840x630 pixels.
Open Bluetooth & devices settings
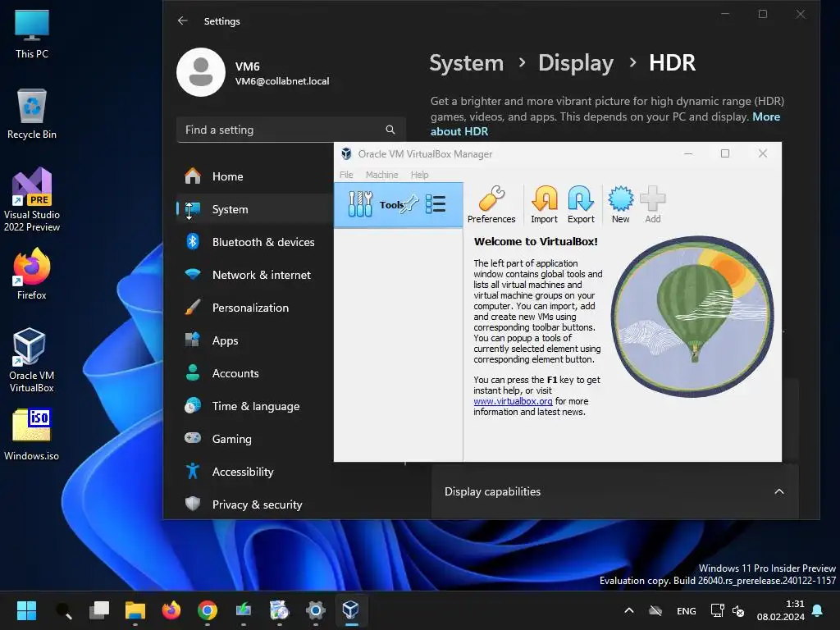(x=254, y=242)
